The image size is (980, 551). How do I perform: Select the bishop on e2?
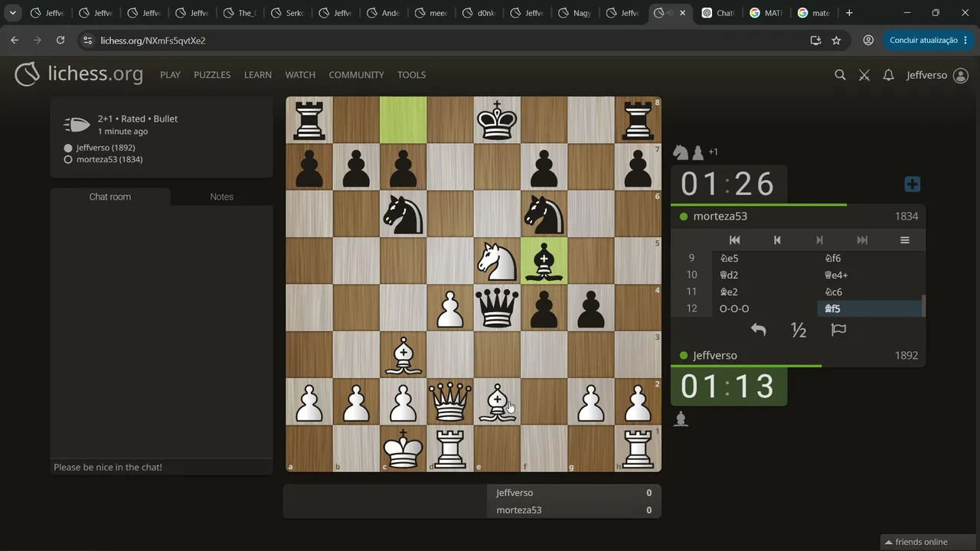click(x=497, y=402)
